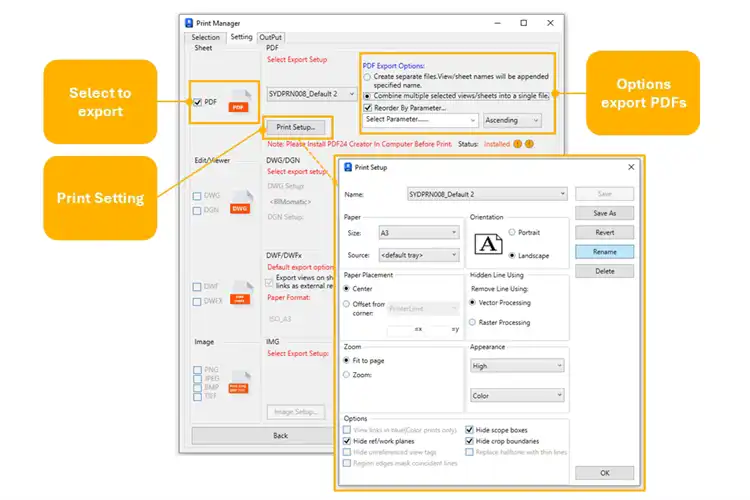Open the Color appearance dropdown
Image resolution: width=750 pixels, height=500 pixels.
[517, 396]
